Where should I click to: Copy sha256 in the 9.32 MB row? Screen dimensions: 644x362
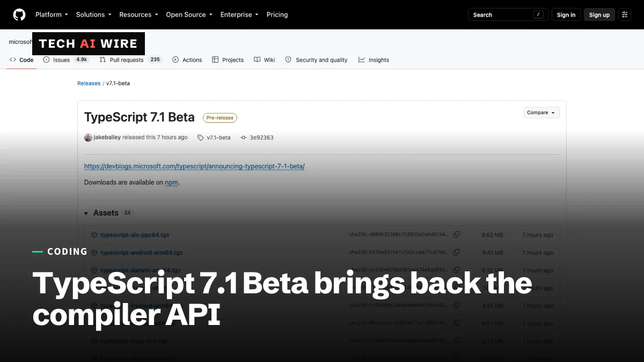[456, 270]
